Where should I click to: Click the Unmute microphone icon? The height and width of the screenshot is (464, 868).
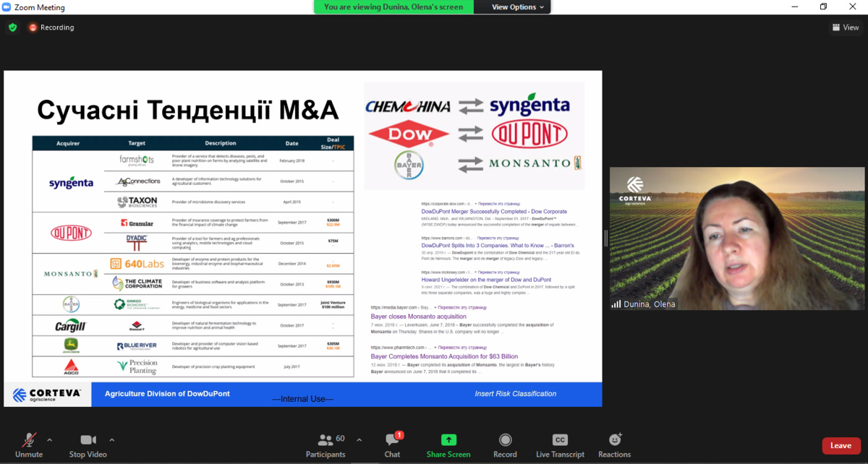tap(29, 440)
